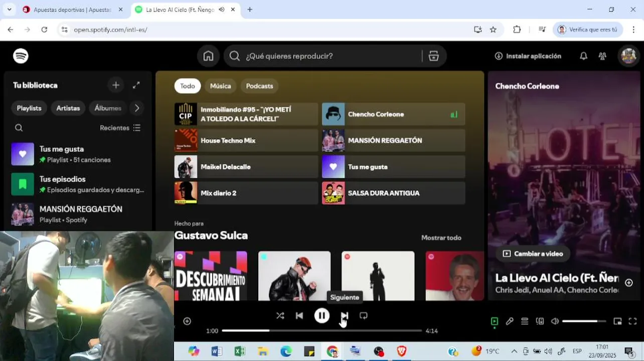
Task: Open Spotify home via logo
Action: tap(21, 56)
